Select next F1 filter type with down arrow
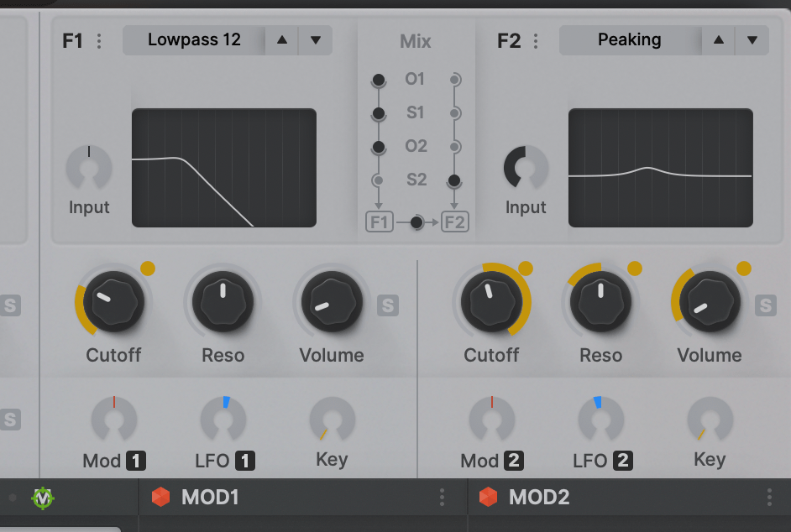791x532 pixels. point(316,39)
